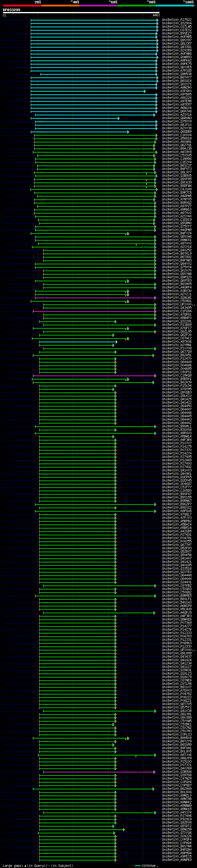The height and width of the screenshot is (868, 197).
Task: Select hit UniRef100_Q6RUN3
Action: pyautogui.click(x=177, y=118)
